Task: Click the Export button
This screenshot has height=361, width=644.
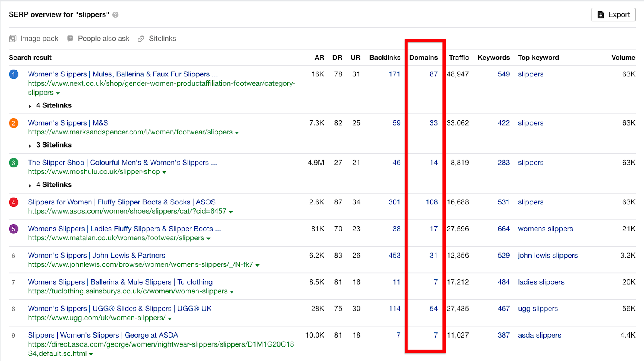Action: 613,14
